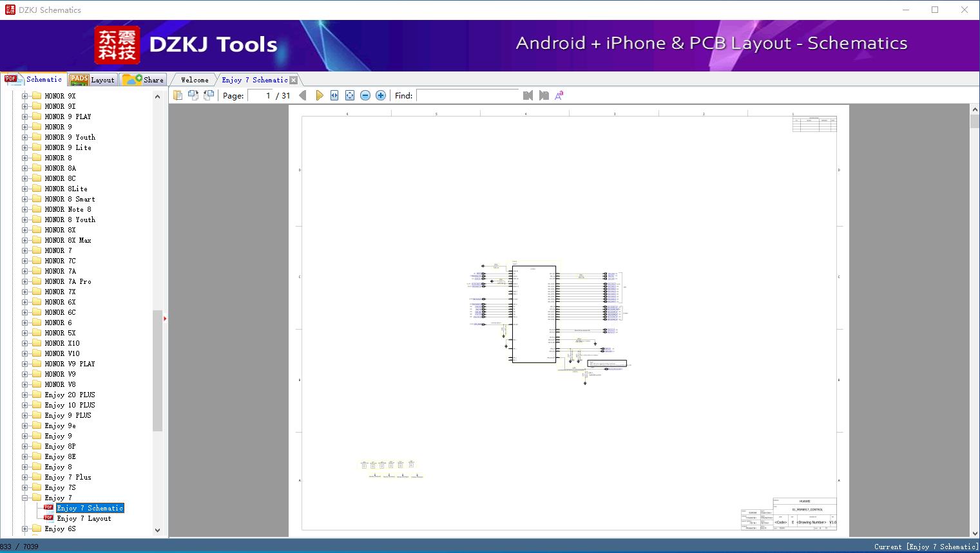Image resolution: width=980 pixels, height=553 pixels.
Task: Select Enjoy 7S tree item
Action: click(60, 487)
